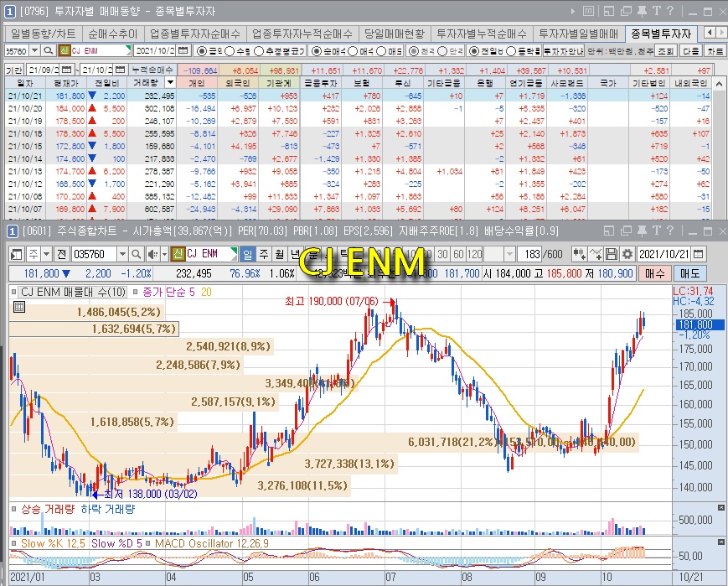
Task: Open the 일별동향/차트 tab
Action: (44, 34)
